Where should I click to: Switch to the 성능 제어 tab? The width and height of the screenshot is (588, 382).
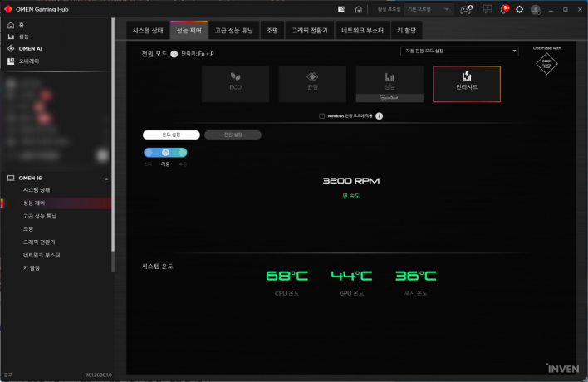tap(189, 31)
